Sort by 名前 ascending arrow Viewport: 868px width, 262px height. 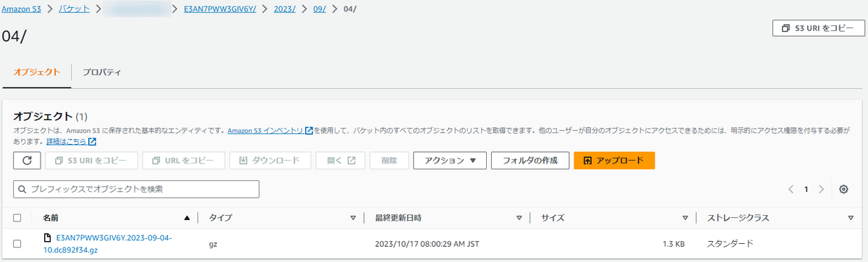pyautogui.click(x=187, y=218)
